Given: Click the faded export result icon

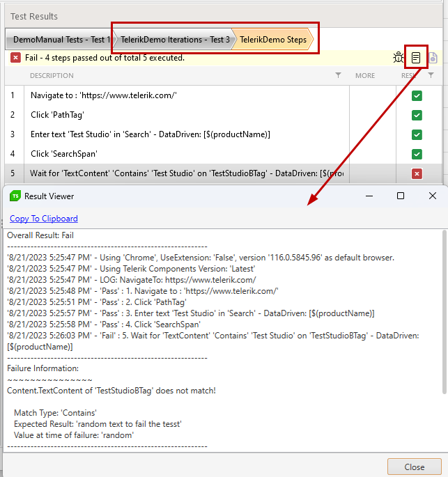Looking at the screenshot, I should click(x=433, y=58).
